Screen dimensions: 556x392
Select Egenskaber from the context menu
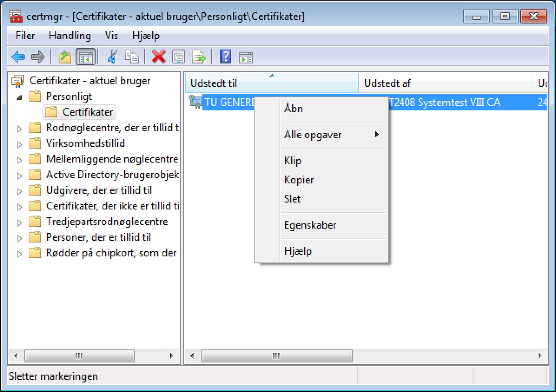tap(310, 225)
